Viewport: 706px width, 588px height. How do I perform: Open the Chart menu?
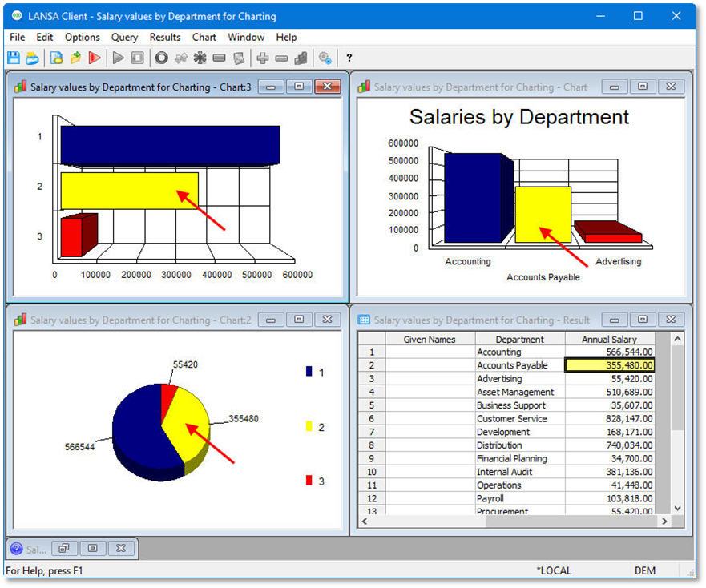204,37
